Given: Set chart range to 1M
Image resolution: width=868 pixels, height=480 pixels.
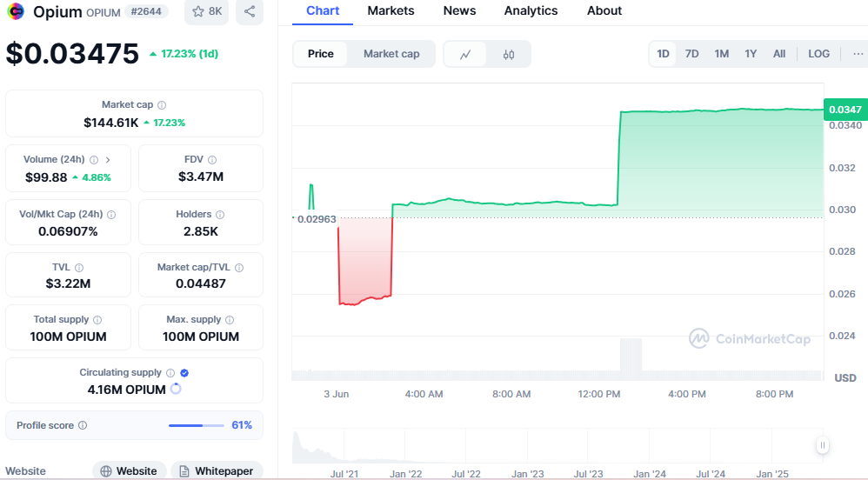Looking at the screenshot, I should [721, 54].
